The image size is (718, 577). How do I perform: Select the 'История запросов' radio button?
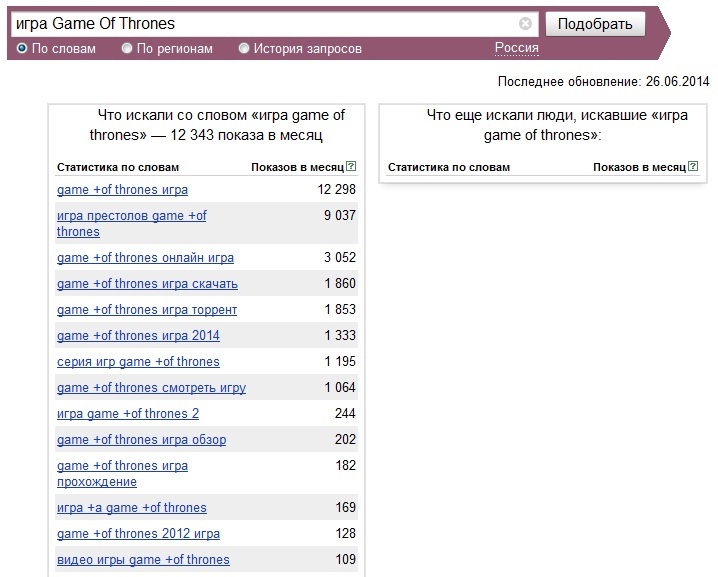[244, 48]
